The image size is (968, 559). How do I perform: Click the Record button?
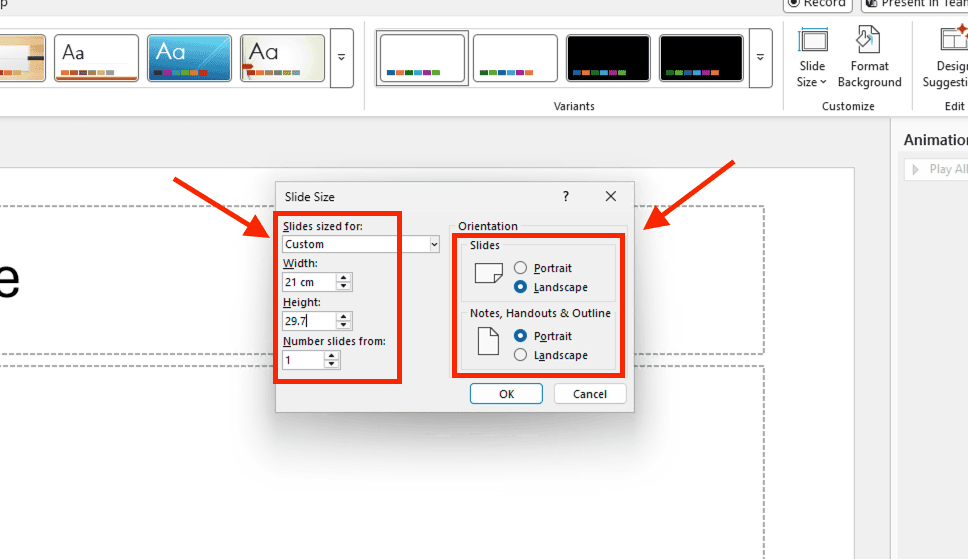click(x=817, y=3)
